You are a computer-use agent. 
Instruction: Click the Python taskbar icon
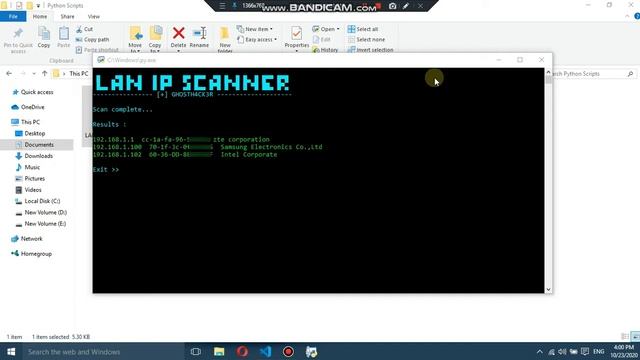[311, 351]
